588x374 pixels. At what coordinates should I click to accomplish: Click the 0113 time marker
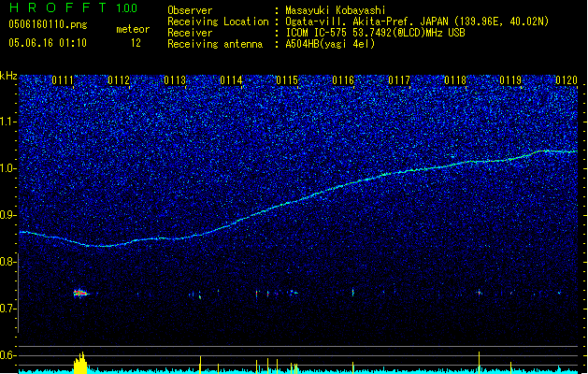click(x=175, y=80)
